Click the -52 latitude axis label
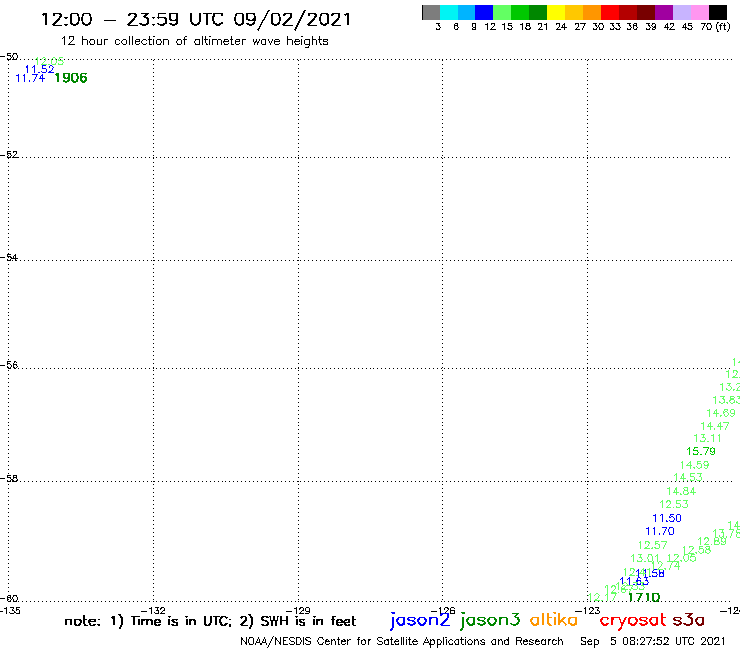740x650 pixels. [9, 155]
